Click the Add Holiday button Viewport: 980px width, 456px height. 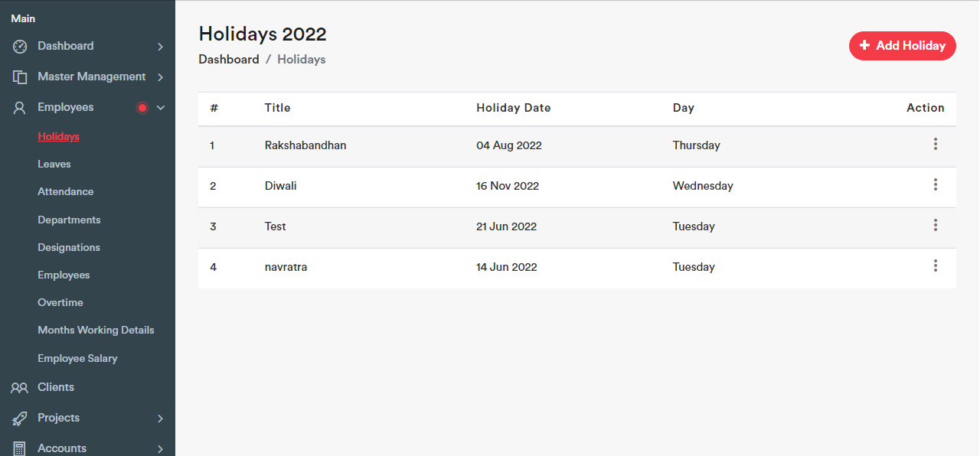(902, 46)
